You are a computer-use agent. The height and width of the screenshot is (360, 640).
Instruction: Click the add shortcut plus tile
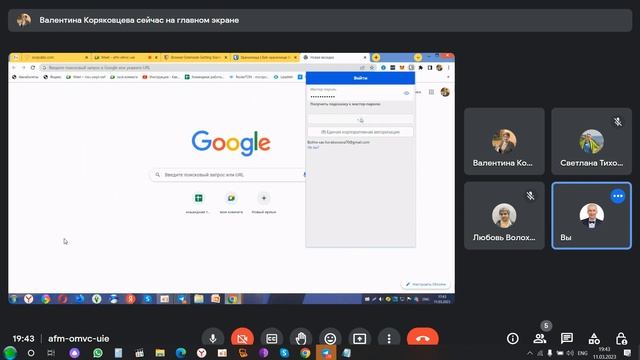pos(264,198)
